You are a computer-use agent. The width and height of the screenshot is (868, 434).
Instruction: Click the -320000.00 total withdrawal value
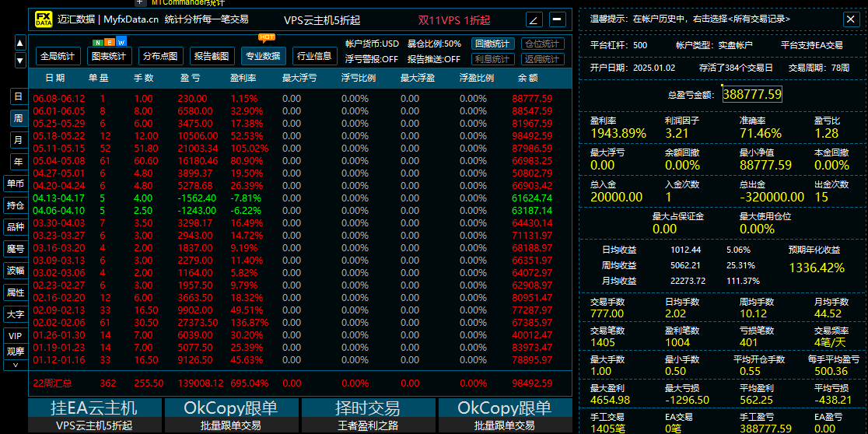click(x=772, y=197)
